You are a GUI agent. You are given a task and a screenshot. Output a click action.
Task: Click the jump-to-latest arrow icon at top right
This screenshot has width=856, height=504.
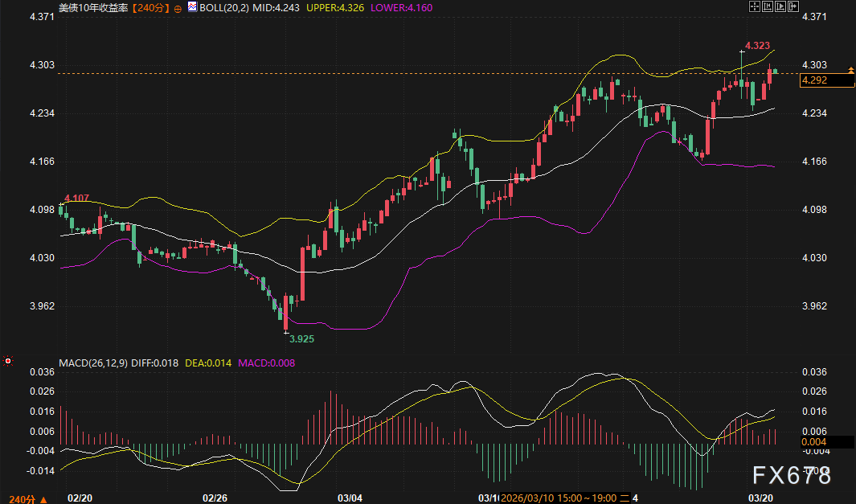pyautogui.click(x=795, y=6)
